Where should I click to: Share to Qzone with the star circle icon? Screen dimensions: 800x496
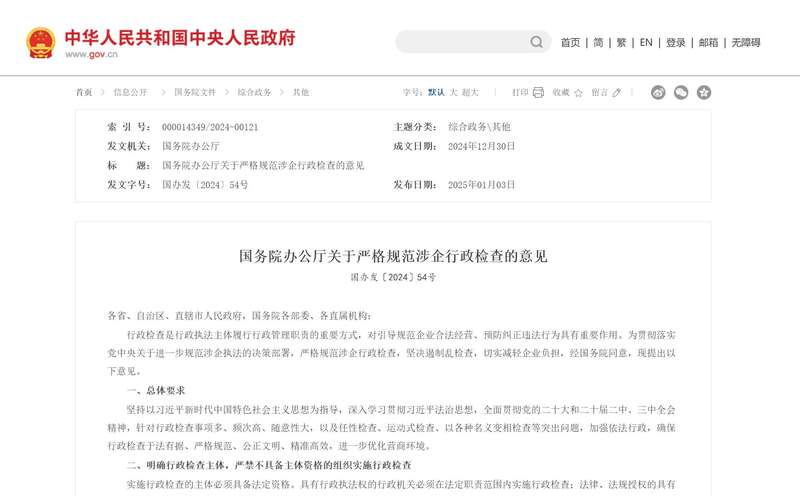(704, 92)
